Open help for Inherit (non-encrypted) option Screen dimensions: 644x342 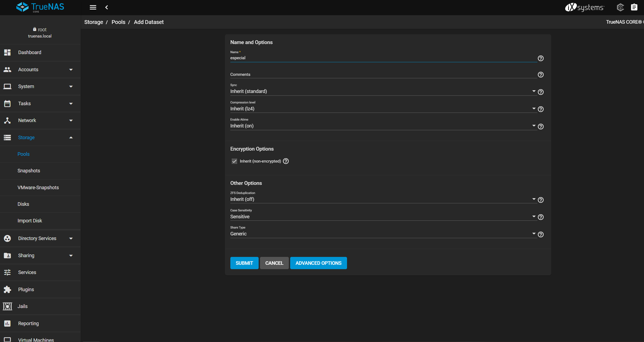click(x=286, y=161)
